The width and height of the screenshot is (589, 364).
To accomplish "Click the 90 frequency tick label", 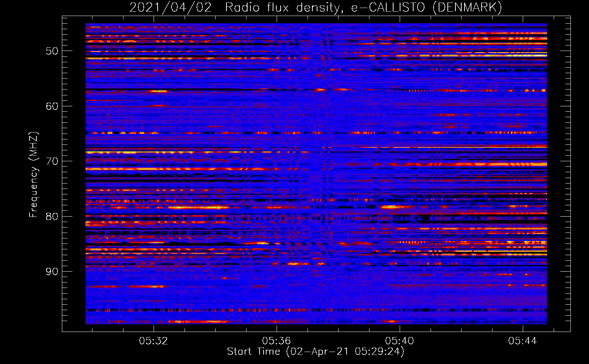I will 52,272.
